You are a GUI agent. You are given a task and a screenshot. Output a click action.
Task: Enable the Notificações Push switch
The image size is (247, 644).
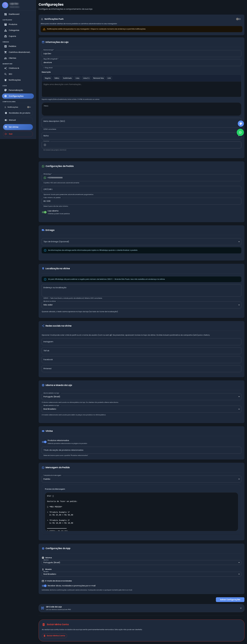tap(238, 19)
